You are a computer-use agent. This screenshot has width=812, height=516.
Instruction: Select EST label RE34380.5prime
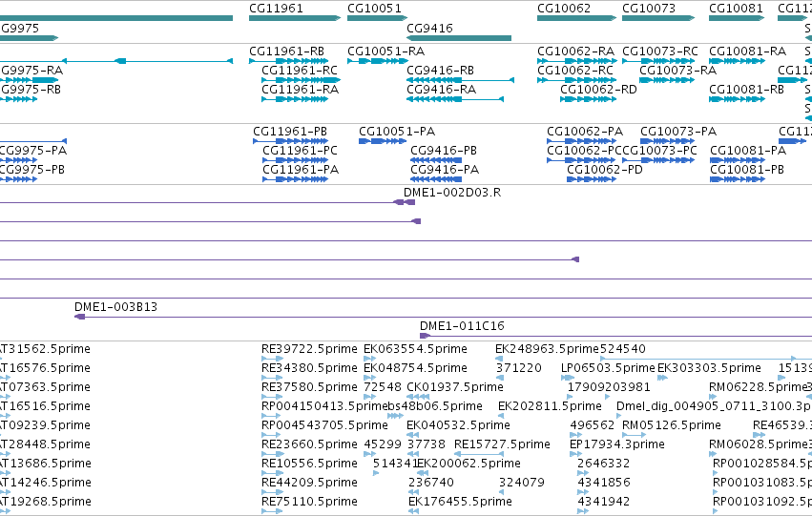coord(309,368)
